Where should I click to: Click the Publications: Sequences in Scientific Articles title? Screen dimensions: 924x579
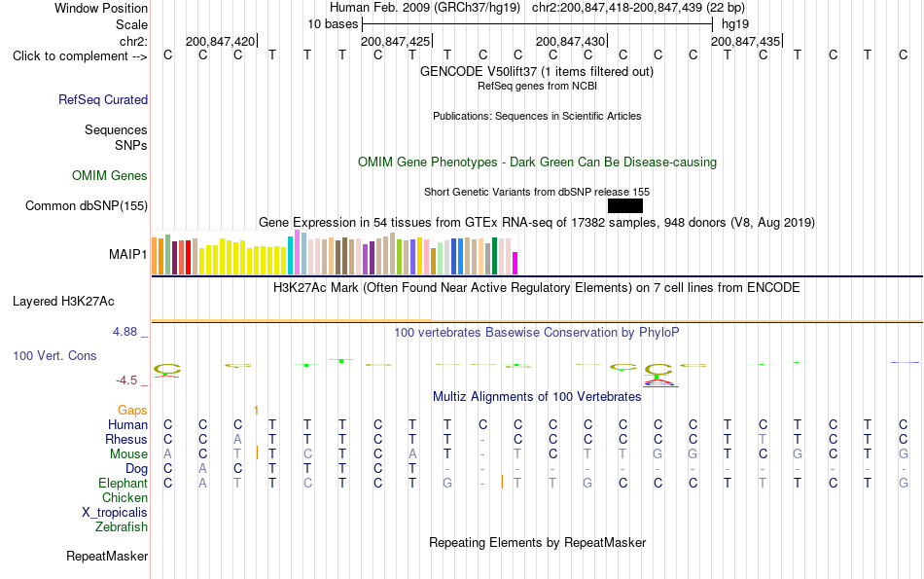(x=537, y=116)
